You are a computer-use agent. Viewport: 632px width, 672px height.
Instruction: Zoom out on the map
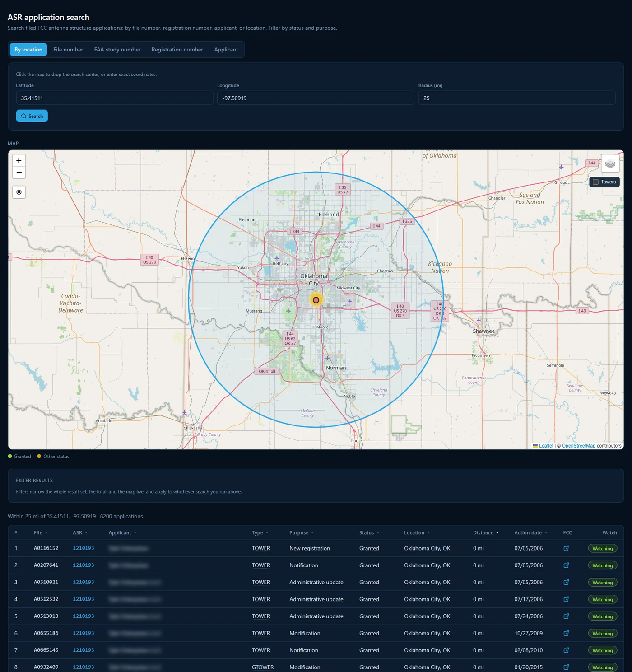19,173
